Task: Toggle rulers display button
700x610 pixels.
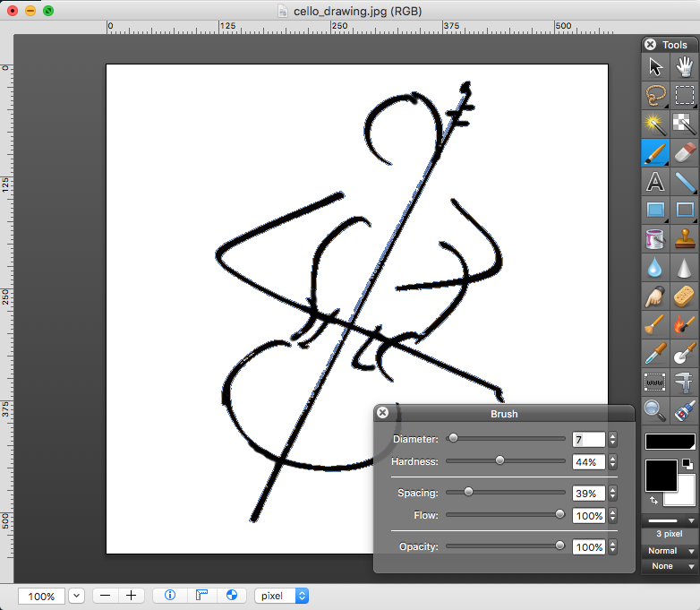Action: pos(201,596)
